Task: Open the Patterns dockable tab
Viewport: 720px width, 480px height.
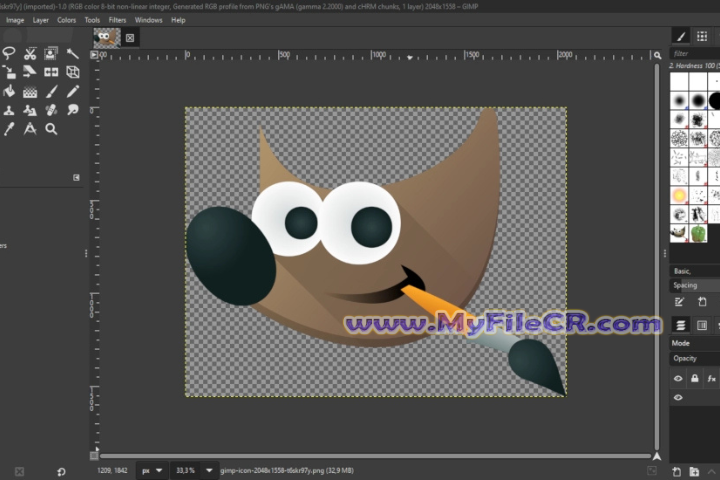Action: 702,36
